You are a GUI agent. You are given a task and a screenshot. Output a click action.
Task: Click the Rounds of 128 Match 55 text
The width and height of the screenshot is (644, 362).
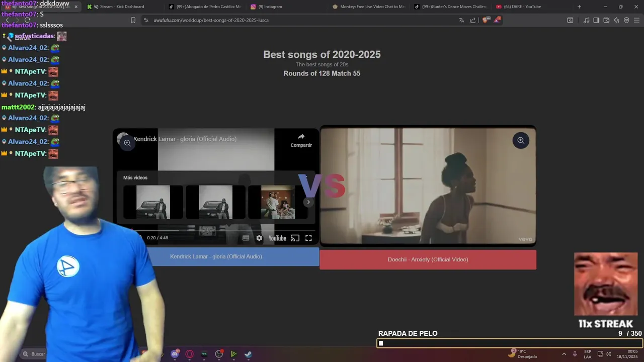tap(322, 73)
